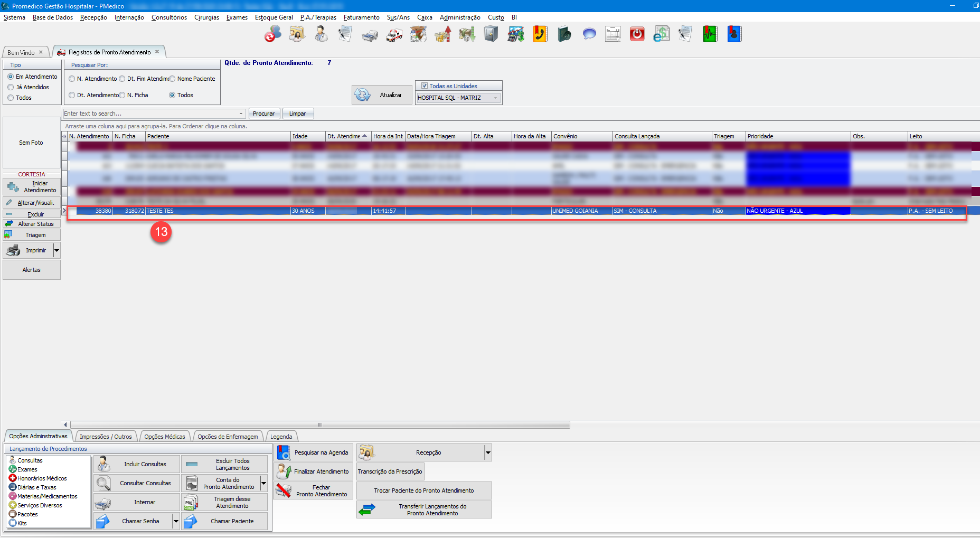Click the yellow phone book icon
The height and width of the screenshot is (538, 980).
[x=540, y=35]
